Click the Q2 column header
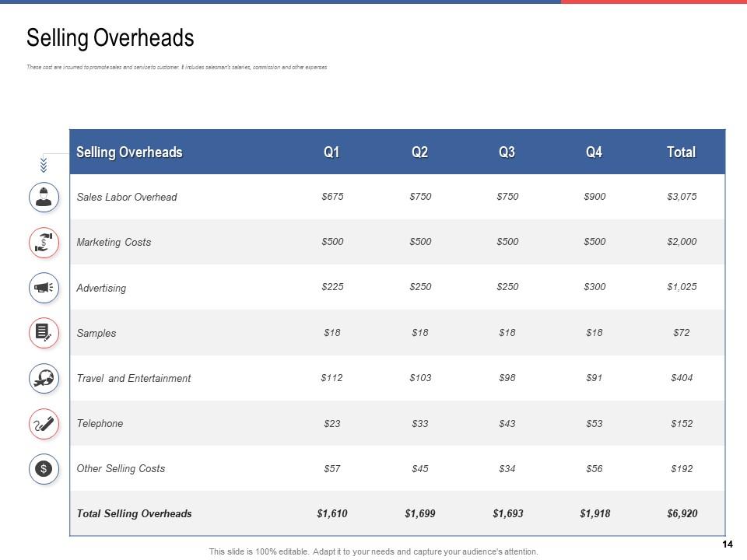Viewport: 747px width, 560px height. (x=419, y=152)
